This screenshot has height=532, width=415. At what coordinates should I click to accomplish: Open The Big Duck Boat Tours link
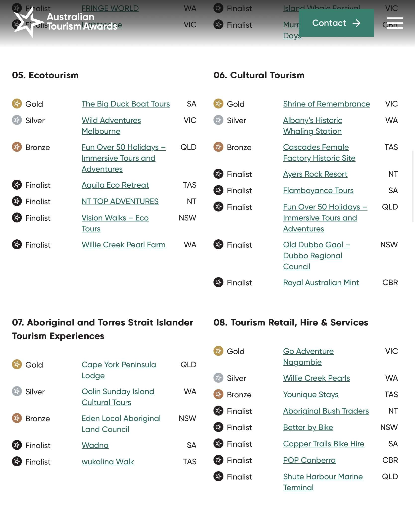(x=126, y=104)
